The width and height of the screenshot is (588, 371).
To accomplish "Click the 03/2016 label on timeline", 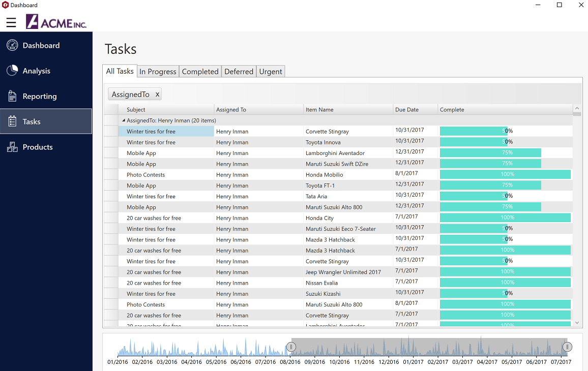I will click(167, 362).
